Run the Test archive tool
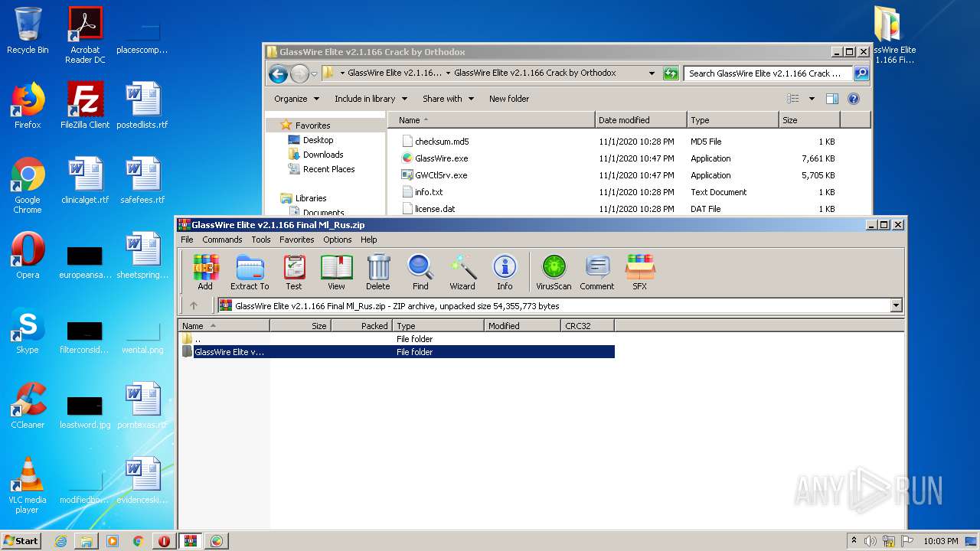Viewport: 980px width, 551px height. click(x=294, y=272)
